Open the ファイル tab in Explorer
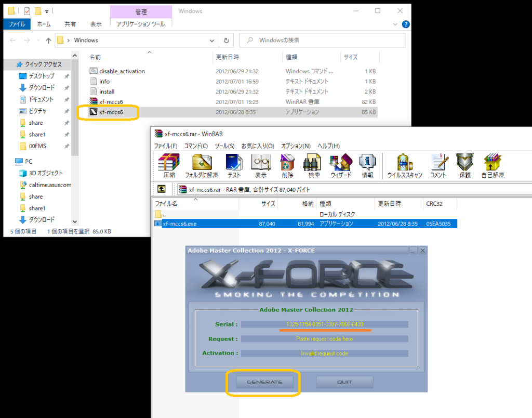Screen dimensions: 532x418 point(17,24)
